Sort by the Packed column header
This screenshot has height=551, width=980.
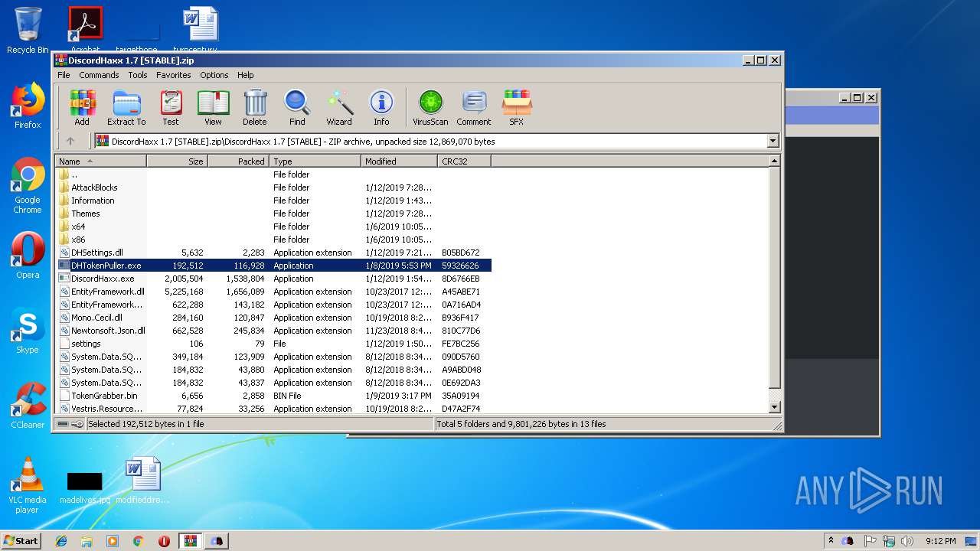click(x=238, y=161)
